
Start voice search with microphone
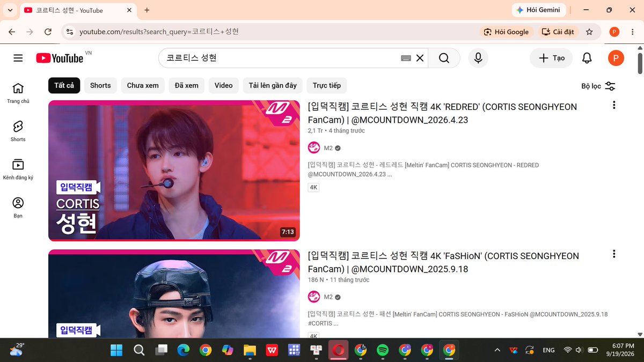point(478,58)
